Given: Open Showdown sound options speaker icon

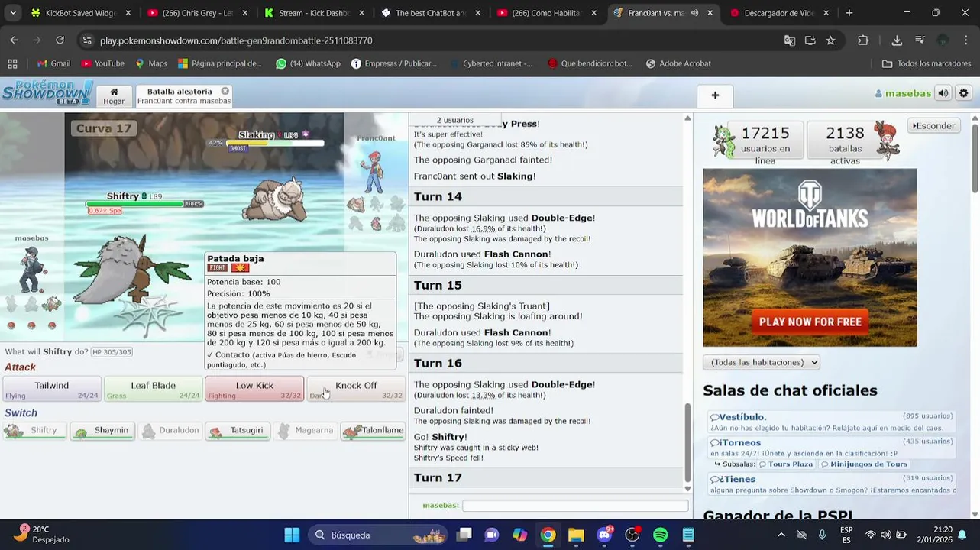Looking at the screenshot, I should coord(943,93).
